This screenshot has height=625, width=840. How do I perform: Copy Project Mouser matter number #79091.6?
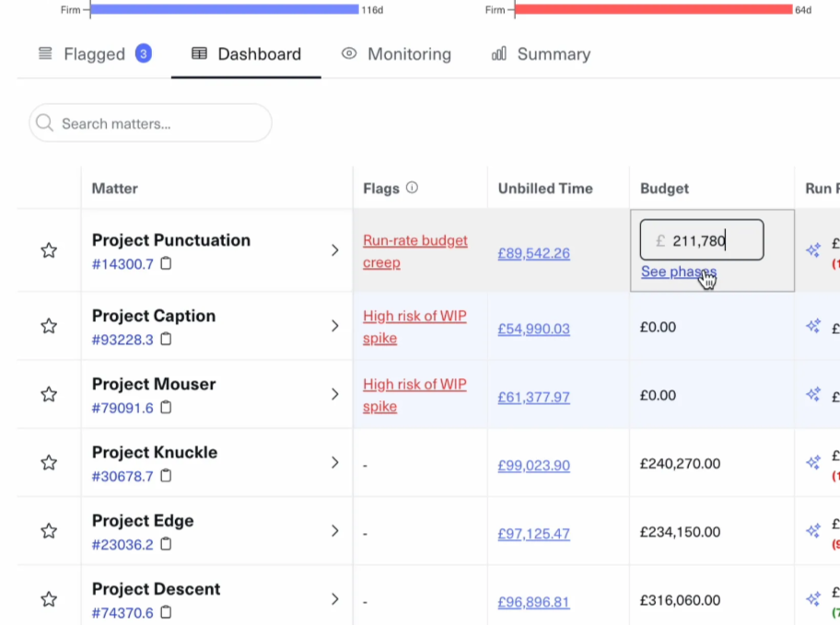click(x=166, y=408)
